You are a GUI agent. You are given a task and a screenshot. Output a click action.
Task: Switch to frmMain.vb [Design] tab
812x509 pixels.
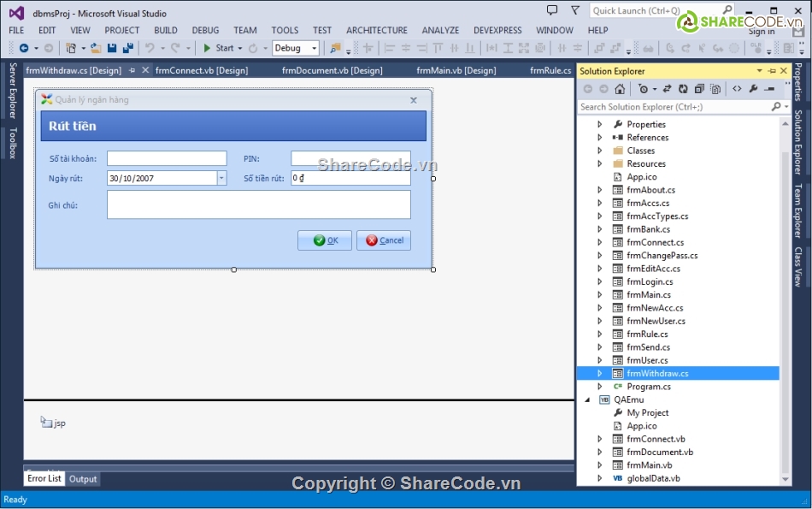click(x=456, y=70)
